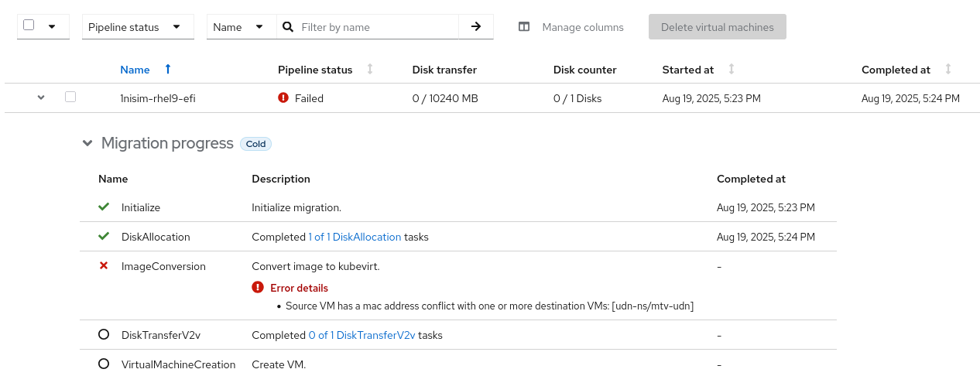Sort by Started at column icon
980x376 pixels.
(732, 70)
